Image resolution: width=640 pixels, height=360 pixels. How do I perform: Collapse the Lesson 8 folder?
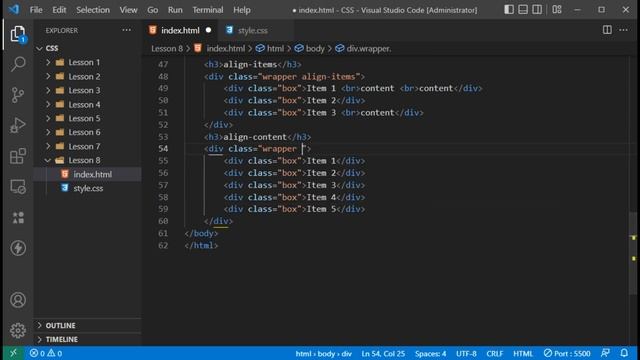click(48, 160)
